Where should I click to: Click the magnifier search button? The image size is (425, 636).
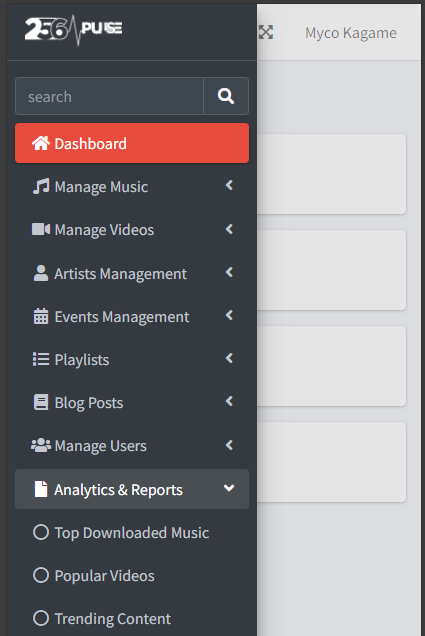[x=226, y=96]
